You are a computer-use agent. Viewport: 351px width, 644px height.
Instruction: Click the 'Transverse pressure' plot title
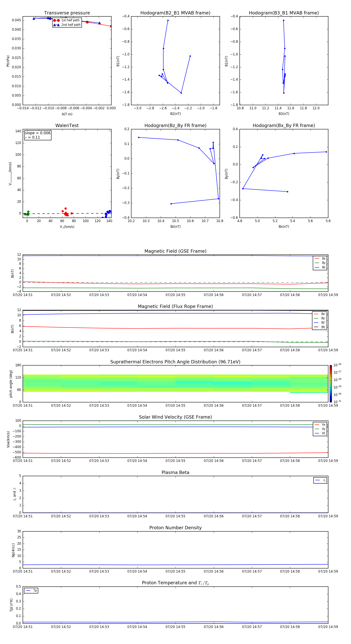[x=67, y=13]
